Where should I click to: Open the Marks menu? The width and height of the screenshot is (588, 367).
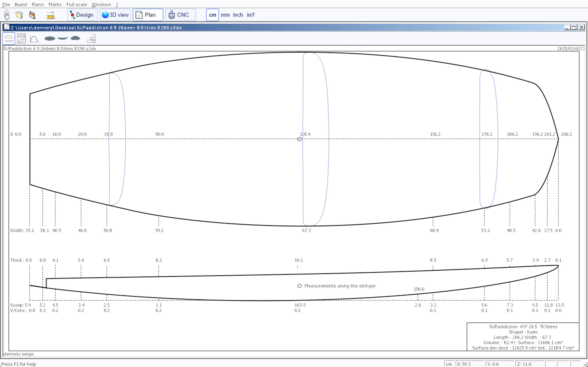tap(55, 4)
